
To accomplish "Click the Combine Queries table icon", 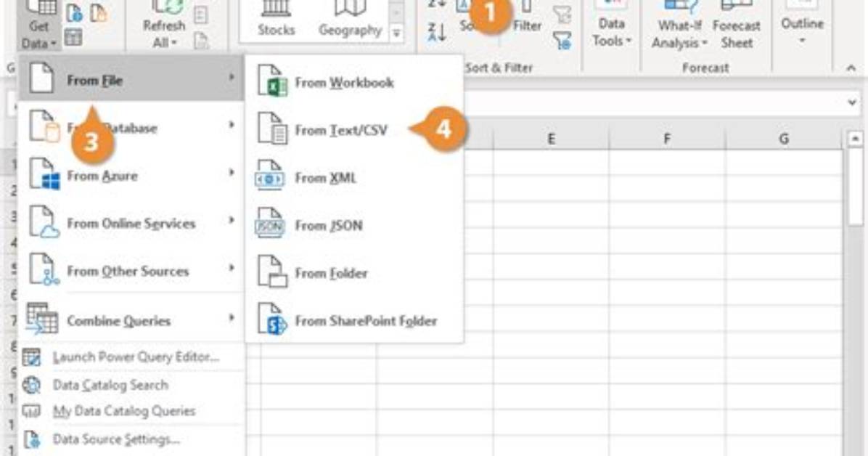I will coord(42,319).
